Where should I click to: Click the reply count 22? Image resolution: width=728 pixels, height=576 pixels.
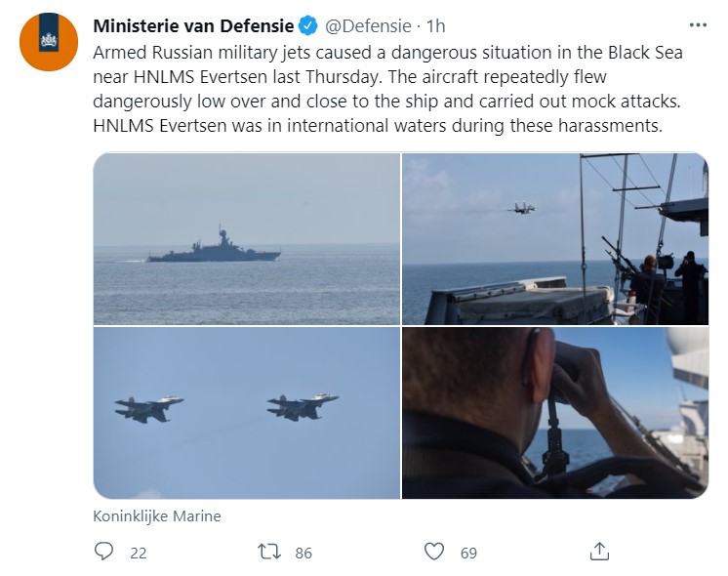pos(138,553)
